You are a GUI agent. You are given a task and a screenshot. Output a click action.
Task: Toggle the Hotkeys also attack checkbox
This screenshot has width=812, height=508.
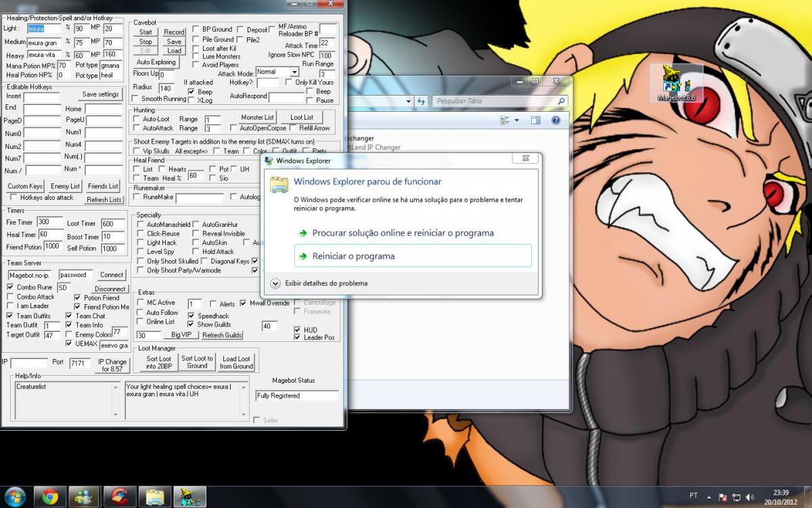(x=13, y=198)
